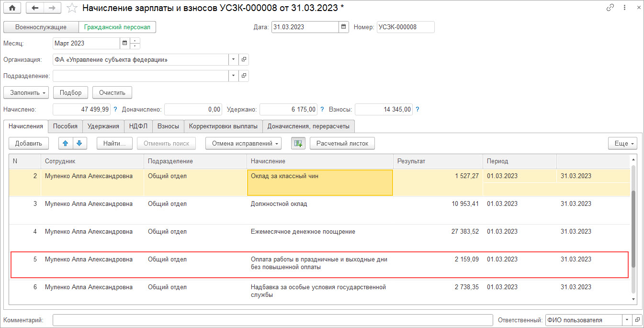Click in the Дата field
Screen dimensions: 644x328
tap(305, 27)
